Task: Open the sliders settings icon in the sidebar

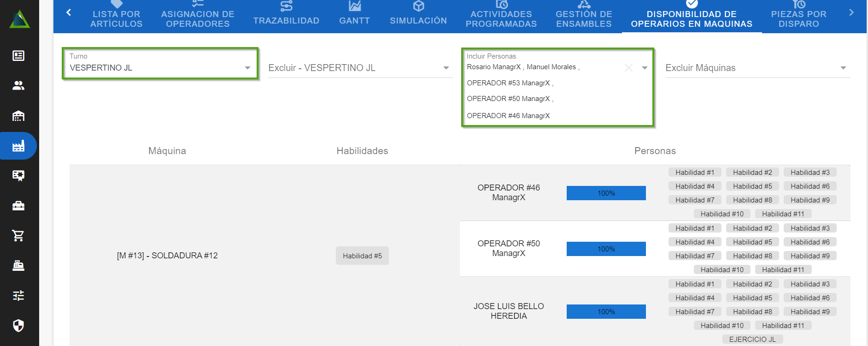Action: 18,296
